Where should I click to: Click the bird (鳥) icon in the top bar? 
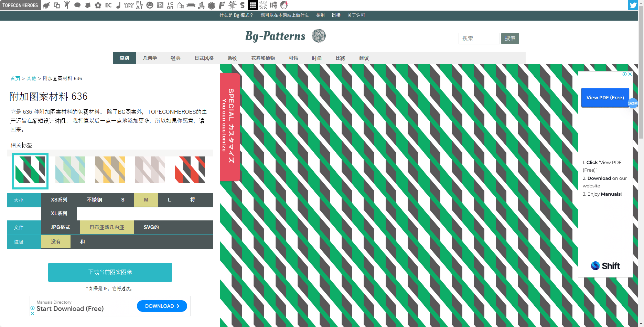(201, 5)
